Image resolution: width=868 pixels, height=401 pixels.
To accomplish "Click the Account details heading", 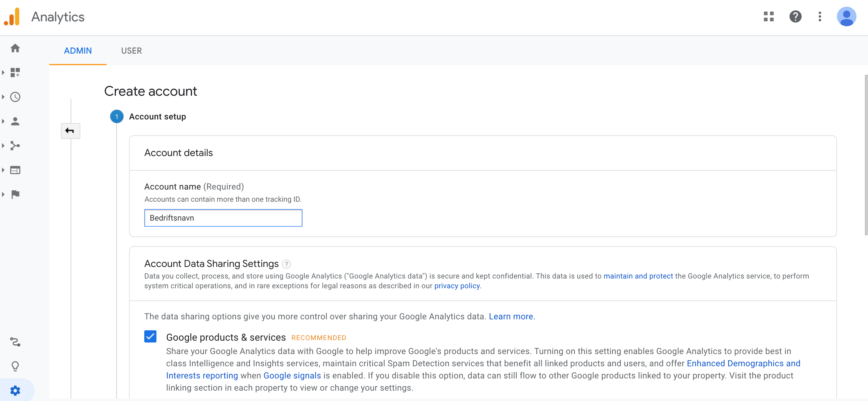I will click(x=178, y=153).
